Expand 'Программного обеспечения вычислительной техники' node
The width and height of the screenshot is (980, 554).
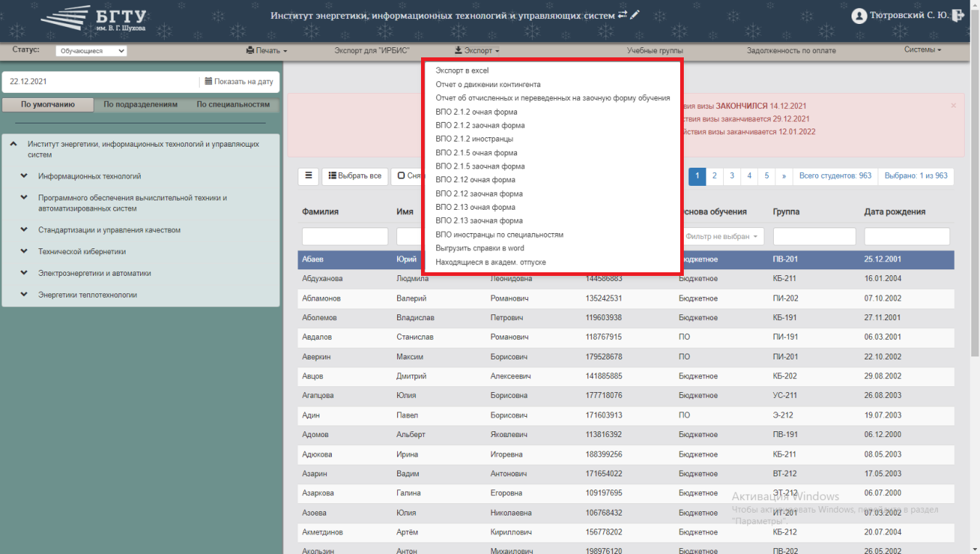click(x=24, y=197)
